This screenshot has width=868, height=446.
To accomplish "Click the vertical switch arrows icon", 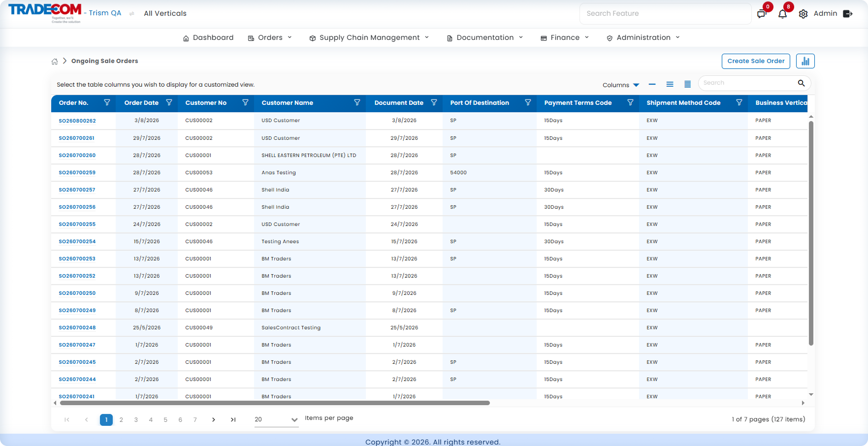I will [x=131, y=14].
